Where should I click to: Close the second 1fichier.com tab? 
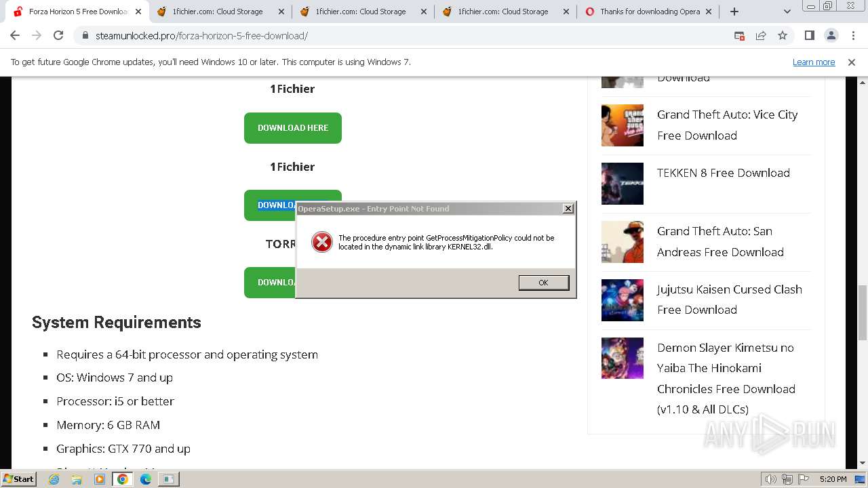pyautogui.click(x=423, y=12)
